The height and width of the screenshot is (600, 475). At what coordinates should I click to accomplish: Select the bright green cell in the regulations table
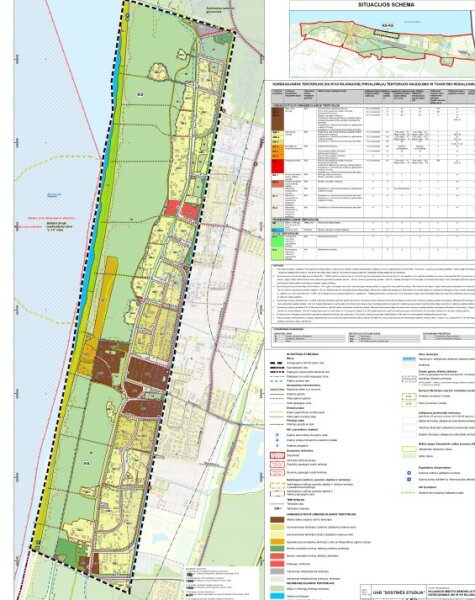click(278, 241)
